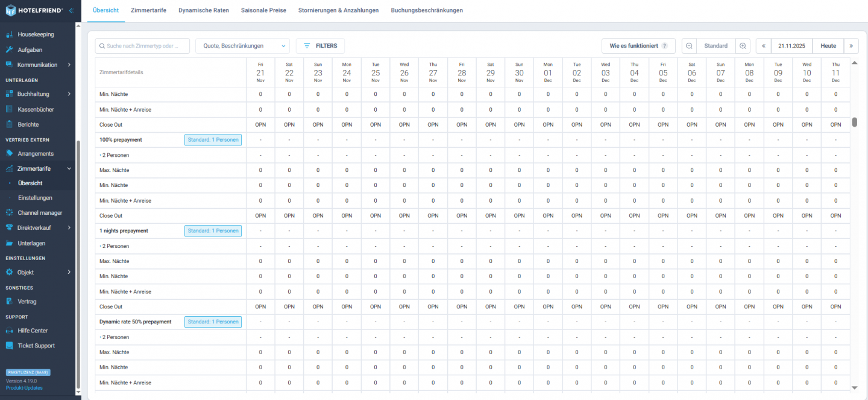Viewport: 868px width, 400px height.
Task: Click the zoom in magnifier icon
Action: (743, 46)
